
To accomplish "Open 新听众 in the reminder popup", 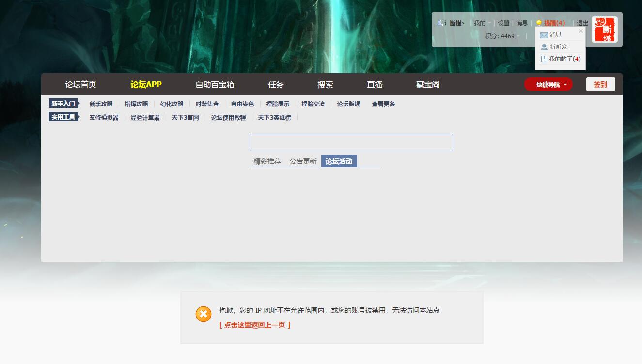I will click(558, 47).
